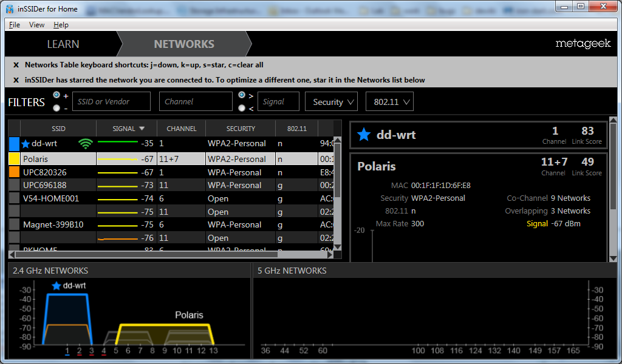This screenshot has height=364, width=622.
Task: Click the "5 GHz NETWORKS" chart heading
Action: [x=292, y=271]
